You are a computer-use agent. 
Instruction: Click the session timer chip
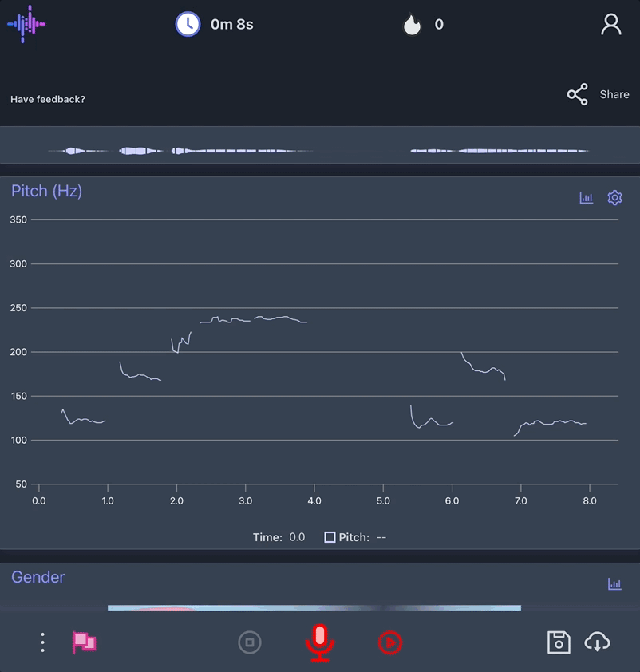(214, 24)
